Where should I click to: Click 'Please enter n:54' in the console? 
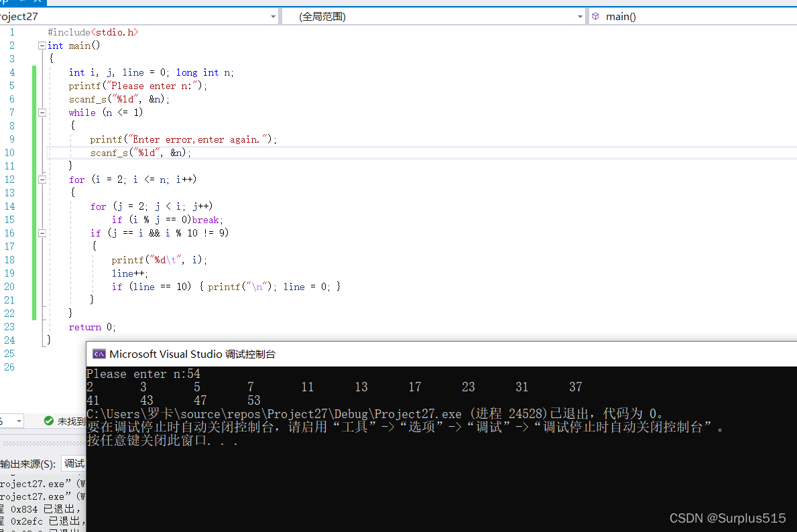(x=143, y=373)
